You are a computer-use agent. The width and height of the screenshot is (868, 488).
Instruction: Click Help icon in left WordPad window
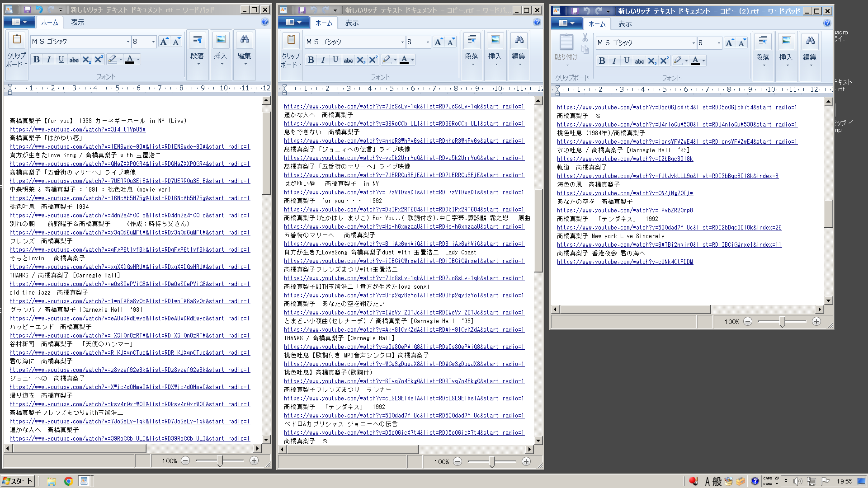click(265, 22)
